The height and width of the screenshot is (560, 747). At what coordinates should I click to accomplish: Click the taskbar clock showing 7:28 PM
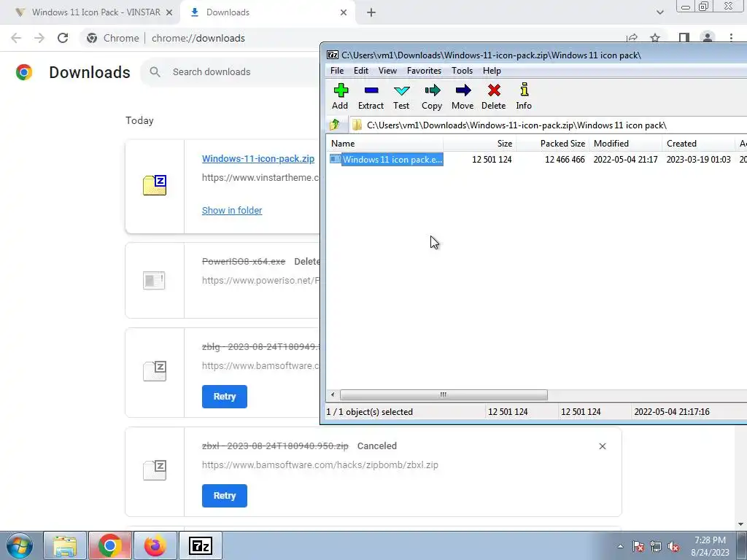pos(711,546)
